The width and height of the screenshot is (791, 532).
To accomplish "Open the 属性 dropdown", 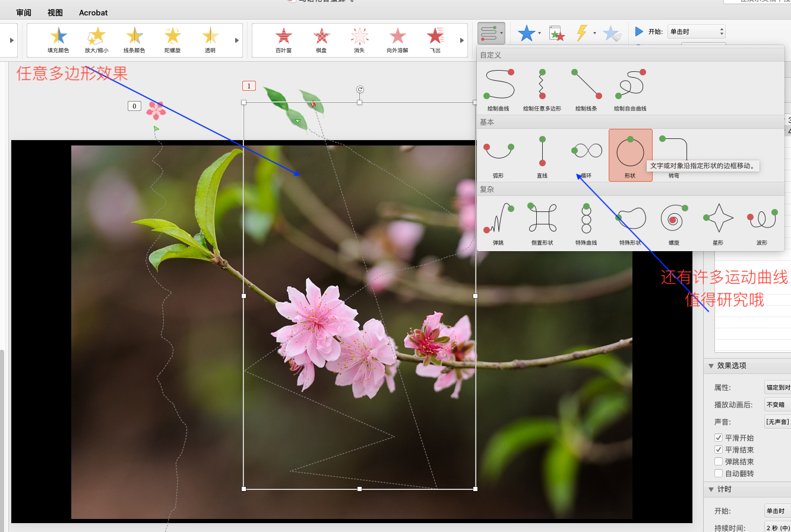I will point(777,387).
